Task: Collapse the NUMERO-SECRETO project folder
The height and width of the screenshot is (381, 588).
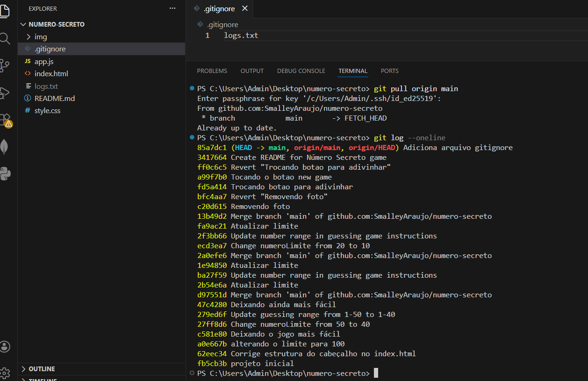Action: coord(56,24)
